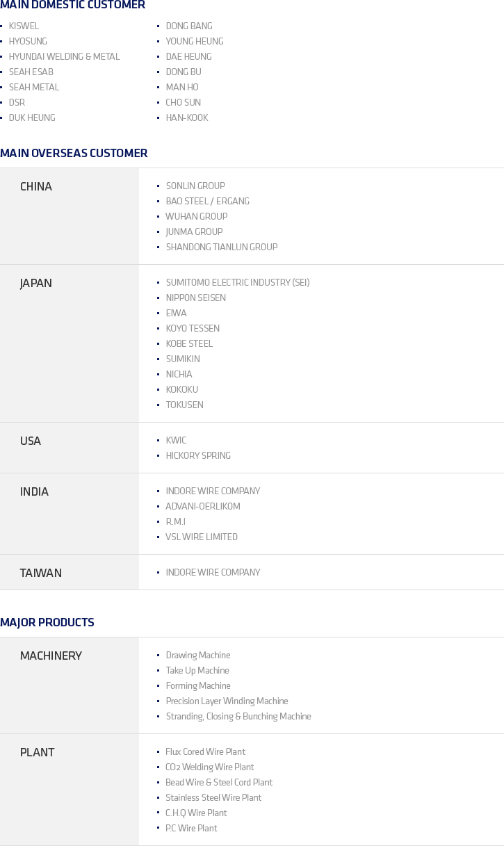Image resolution: width=504 pixels, height=846 pixels.
Task: Click the MAJOR PRODUCTS heading
Action: tap(47, 622)
